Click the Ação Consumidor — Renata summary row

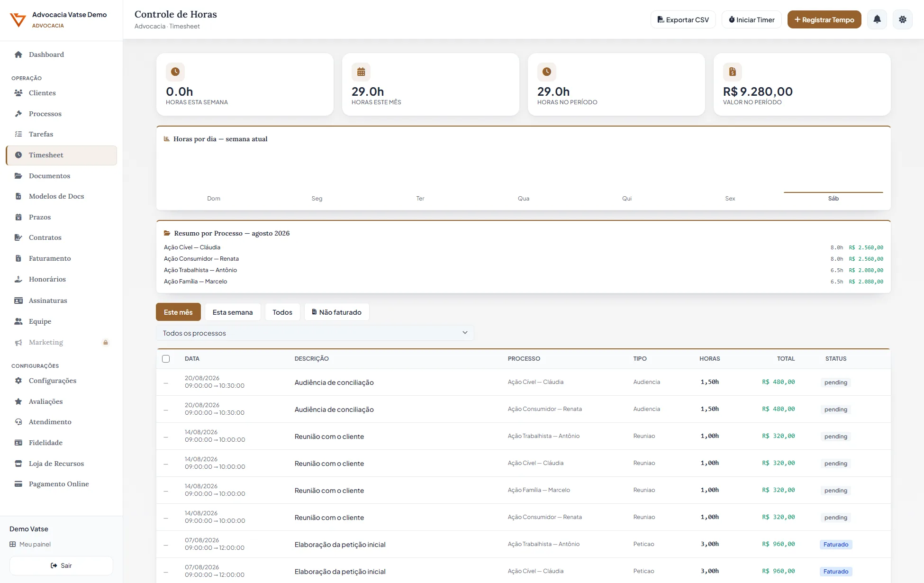[x=524, y=259]
